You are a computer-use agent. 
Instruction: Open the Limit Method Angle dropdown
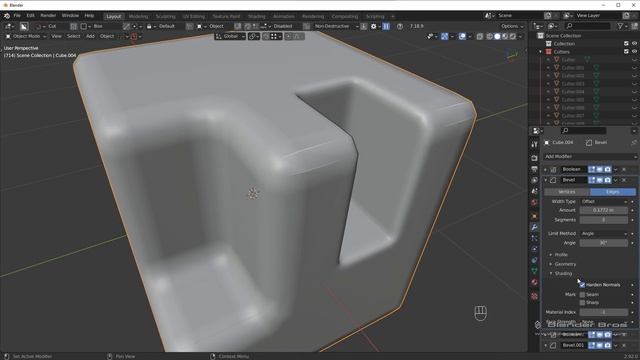(x=604, y=233)
